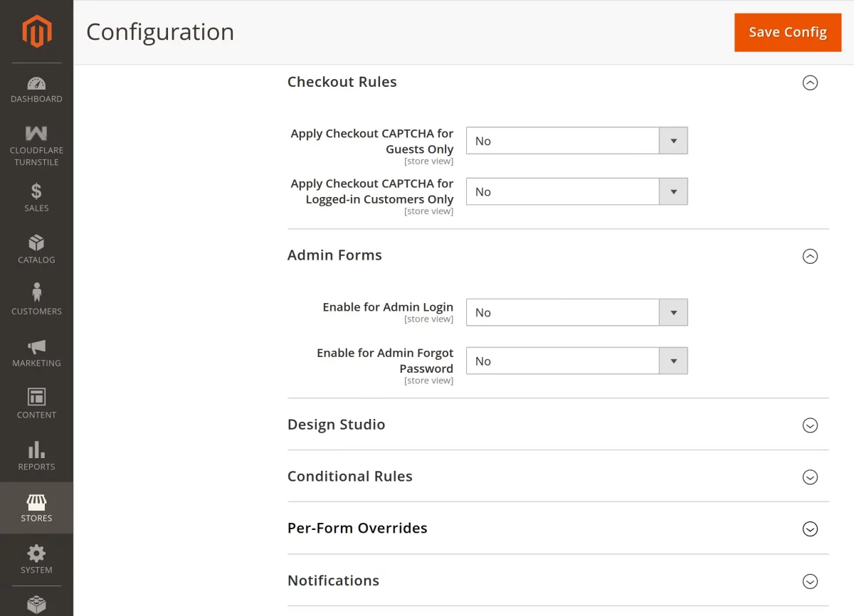Open the Stores storefront icon
Viewport: 854px width, 616px height.
click(36, 502)
